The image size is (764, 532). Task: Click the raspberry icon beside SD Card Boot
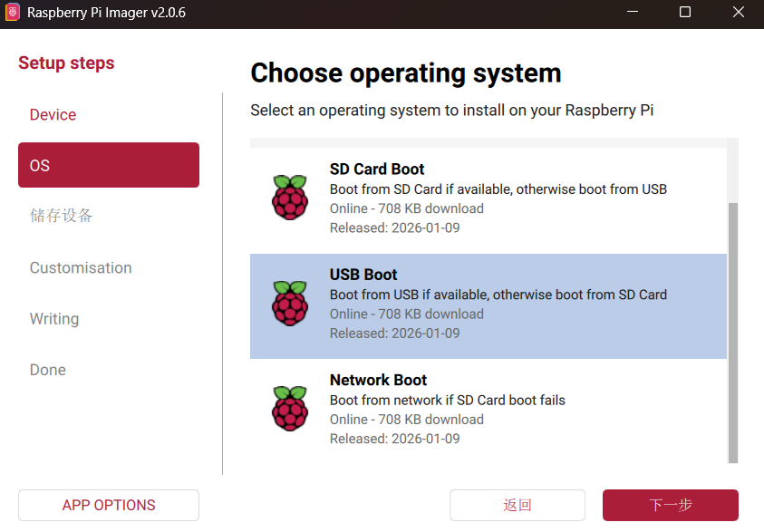click(290, 198)
